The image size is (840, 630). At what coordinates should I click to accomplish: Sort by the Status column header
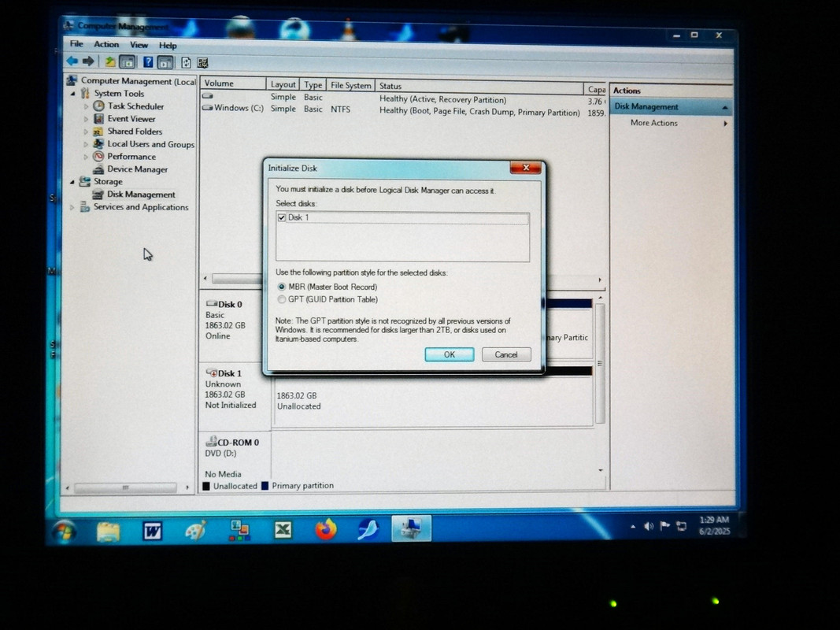(479, 86)
